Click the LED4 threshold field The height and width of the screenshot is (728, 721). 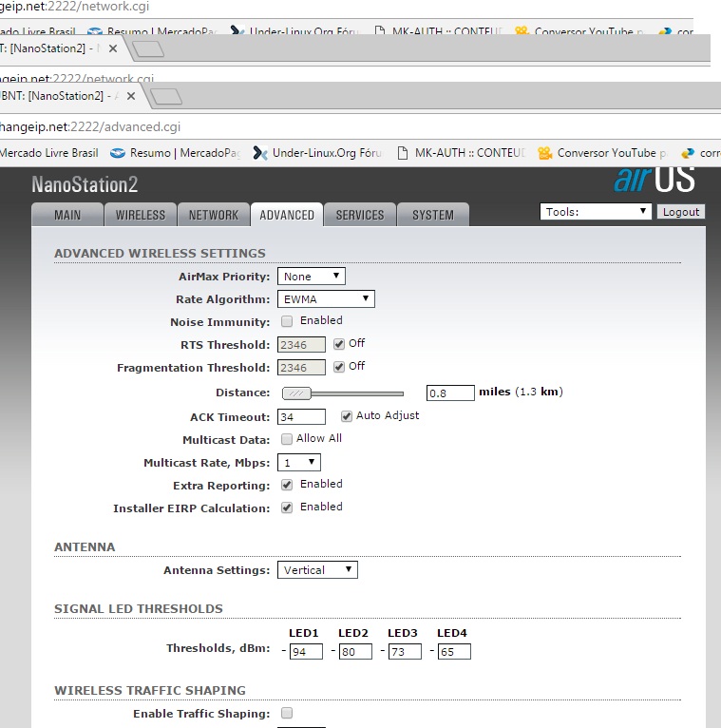tap(454, 651)
